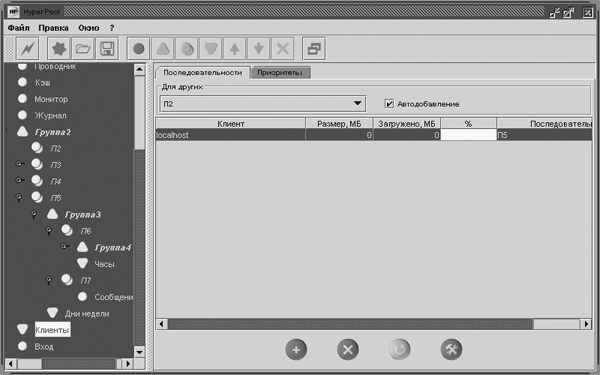Click the open folder toolbar icon
This screenshot has width=600, height=375.
[83, 49]
